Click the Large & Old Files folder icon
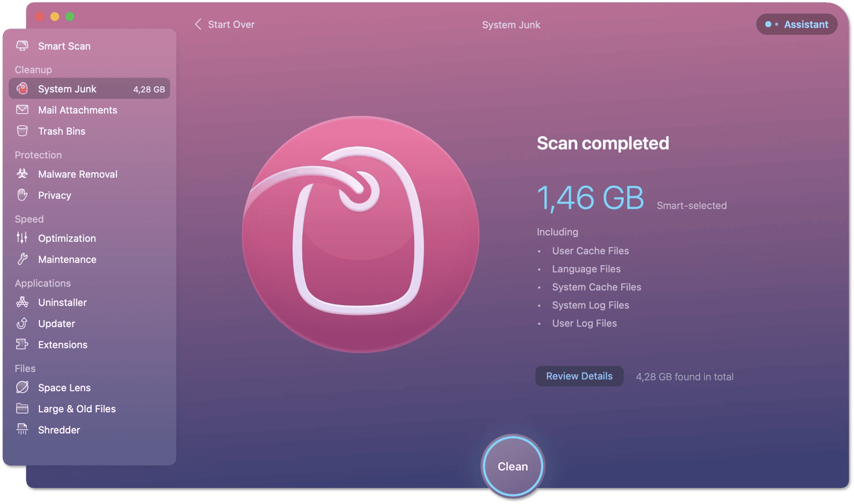Screen dimensions: 854x504 coord(22,408)
